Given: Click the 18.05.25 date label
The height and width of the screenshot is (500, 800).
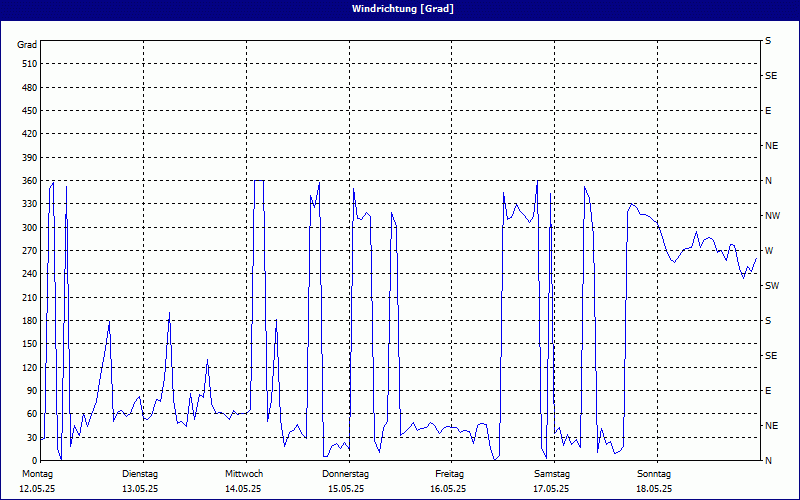Looking at the screenshot, I should pyautogui.click(x=654, y=489).
